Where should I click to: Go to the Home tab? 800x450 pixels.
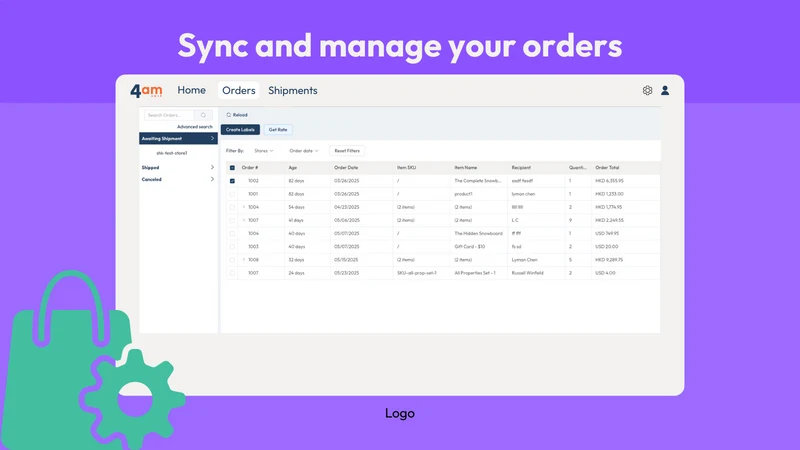[x=191, y=90]
